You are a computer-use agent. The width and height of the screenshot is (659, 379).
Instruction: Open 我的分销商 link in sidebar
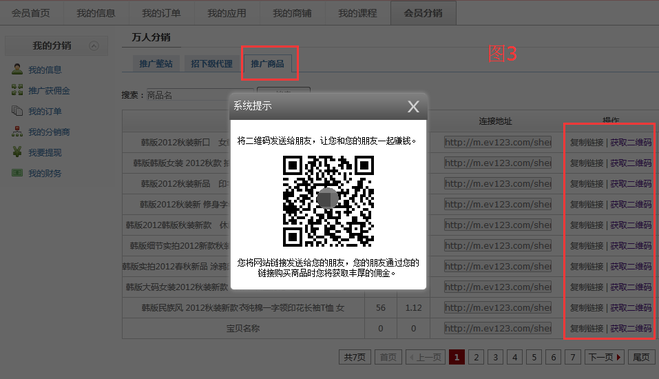coord(49,132)
